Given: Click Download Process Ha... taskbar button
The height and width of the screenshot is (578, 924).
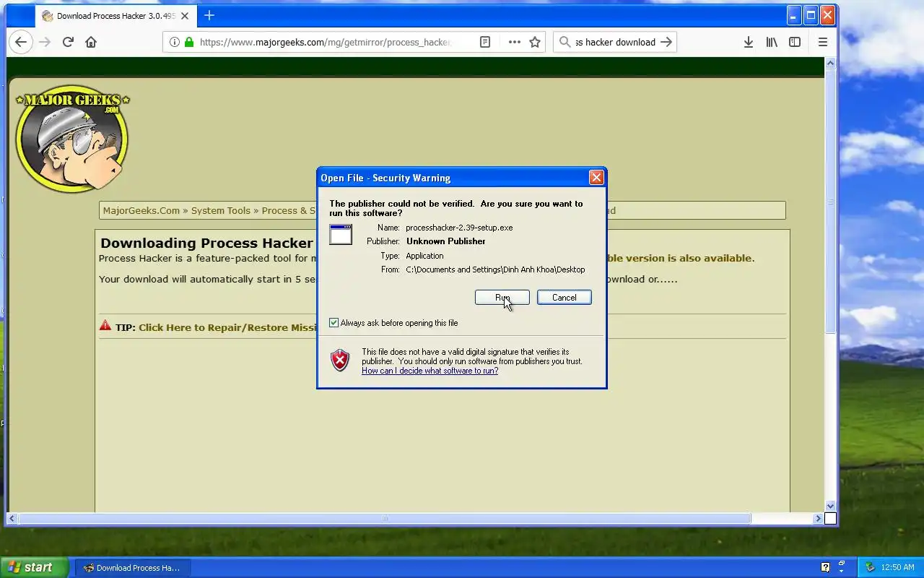Looking at the screenshot, I should coord(131,568).
